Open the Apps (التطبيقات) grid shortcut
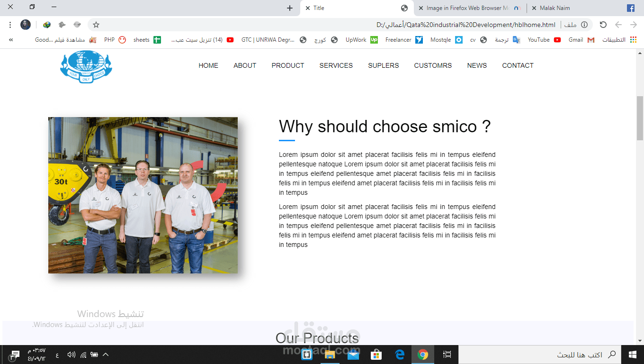The width and height of the screenshot is (644, 364). click(620, 40)
